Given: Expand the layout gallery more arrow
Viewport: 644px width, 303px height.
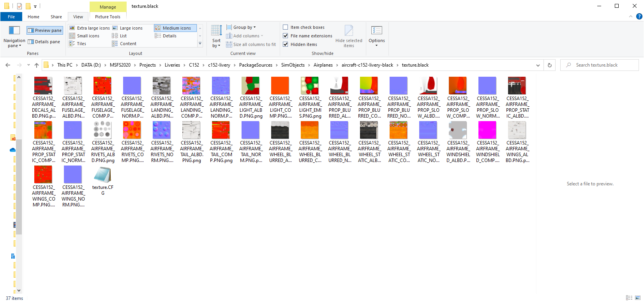Looking at the screenshot, I should pos(200,44).
